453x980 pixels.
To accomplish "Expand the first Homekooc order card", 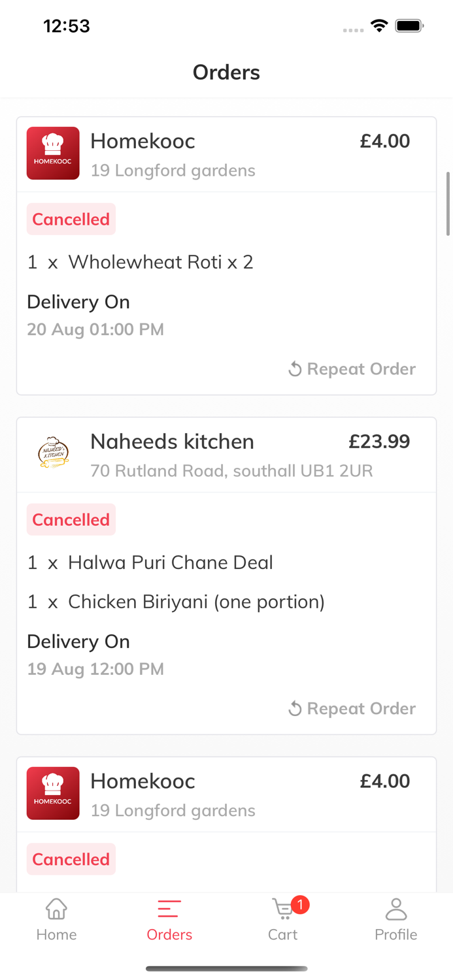I will coord(226,255).
